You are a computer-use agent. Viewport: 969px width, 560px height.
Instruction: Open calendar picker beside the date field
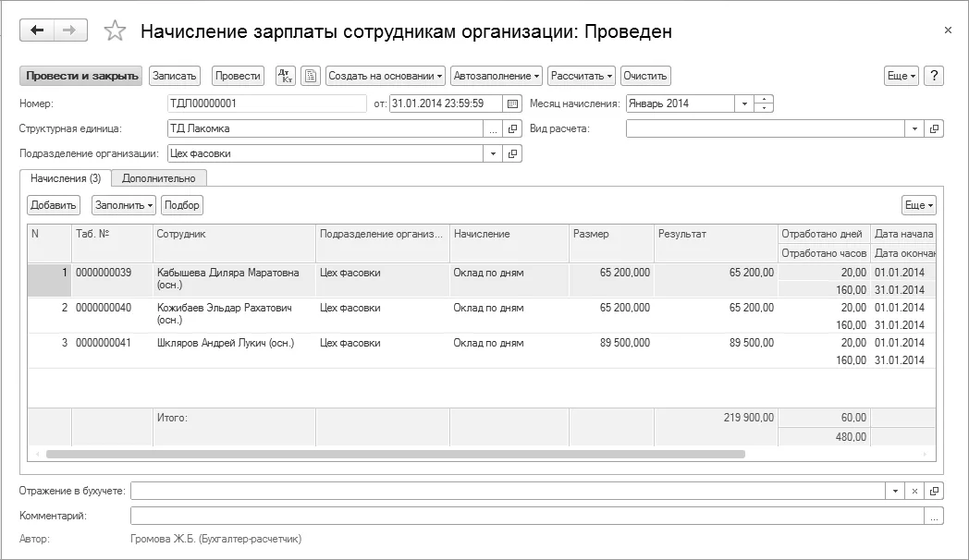pyautogui.click(x=512, y=103)
